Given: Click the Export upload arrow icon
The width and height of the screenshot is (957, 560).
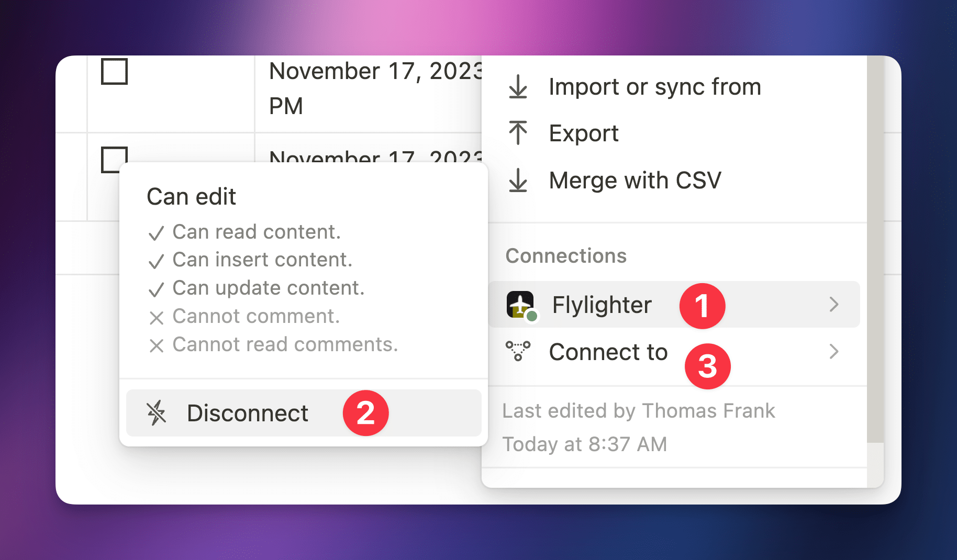Looking at the screenshot, I should point(518,133).
